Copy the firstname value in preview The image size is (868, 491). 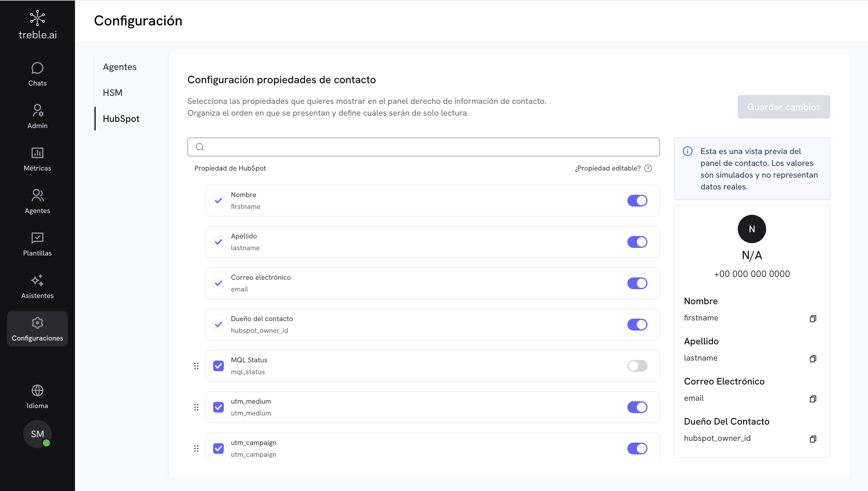coord(813,319)
